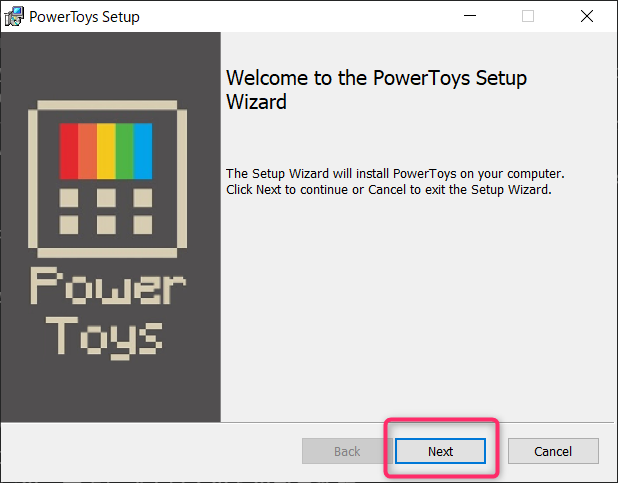Image resolution: width=618 pixels, height=483 pixels.
Task: Click the orange stripe in the logo
Action: pyautogui.click(x=87, y=151)
